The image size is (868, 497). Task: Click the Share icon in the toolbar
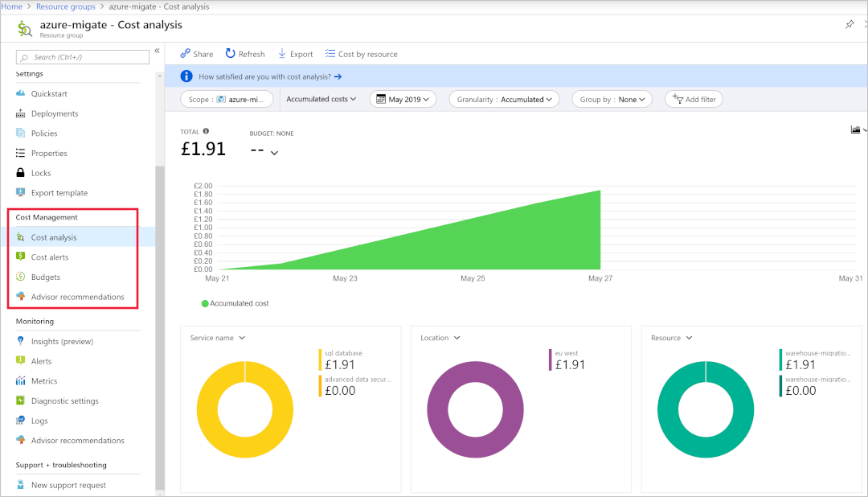tap(185, 54)
